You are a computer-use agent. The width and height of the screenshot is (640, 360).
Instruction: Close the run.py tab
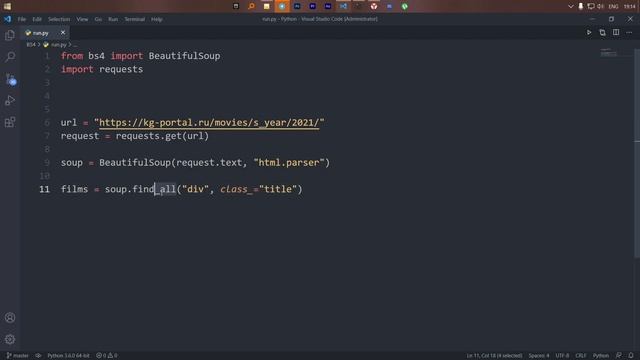tap(63, 33)
